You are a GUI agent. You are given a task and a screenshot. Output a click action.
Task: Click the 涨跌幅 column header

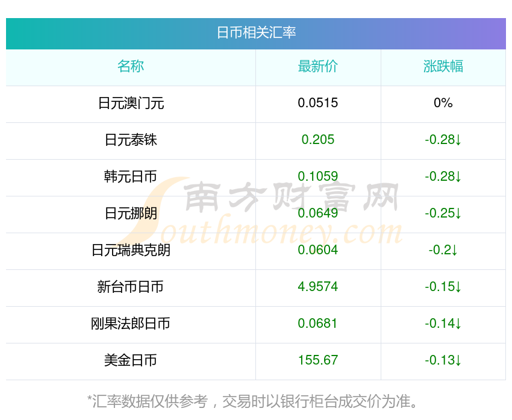[443, 66]
